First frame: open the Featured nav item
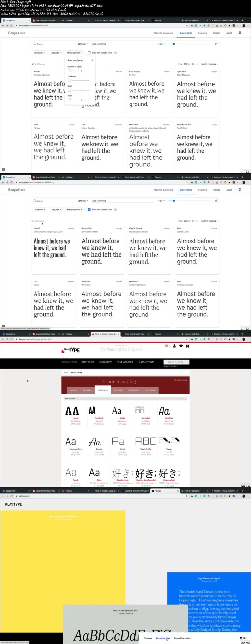The height and width of the screenshot is (644, 251). [202, 33]
